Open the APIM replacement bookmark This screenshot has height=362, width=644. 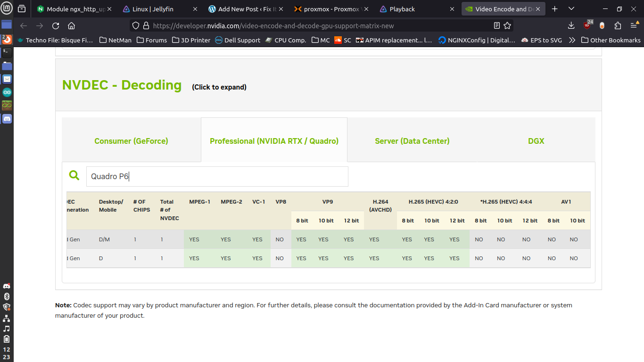(x=394, y=40)
